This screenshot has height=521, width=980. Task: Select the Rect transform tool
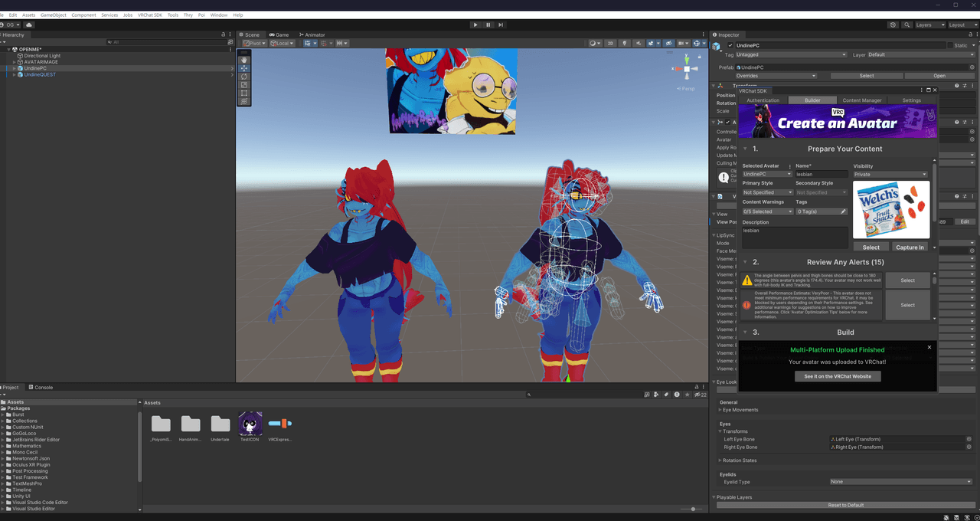(x=244, y=93)
